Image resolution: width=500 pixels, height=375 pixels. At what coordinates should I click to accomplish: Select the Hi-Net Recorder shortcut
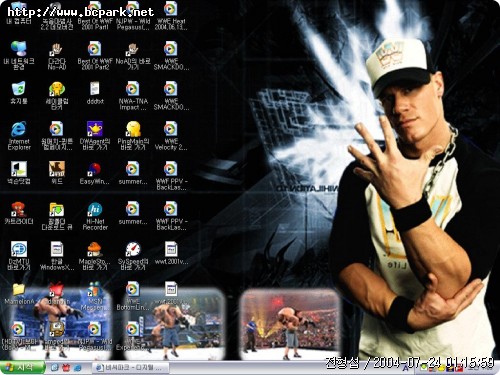95,215
